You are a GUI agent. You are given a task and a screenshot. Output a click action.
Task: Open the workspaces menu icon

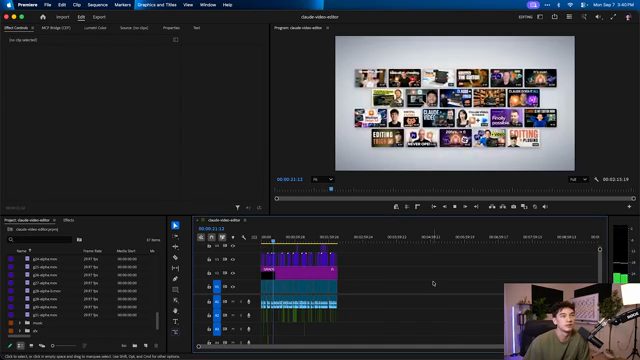[540, 17]
